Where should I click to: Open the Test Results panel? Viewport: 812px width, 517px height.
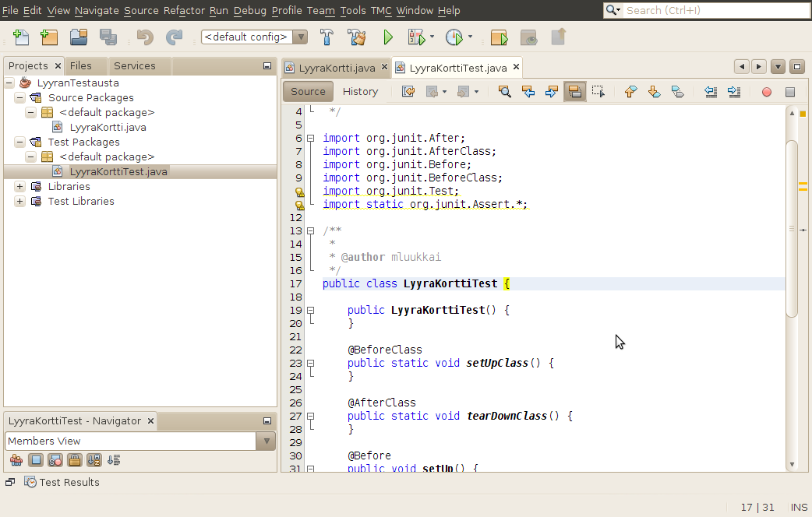69,482
